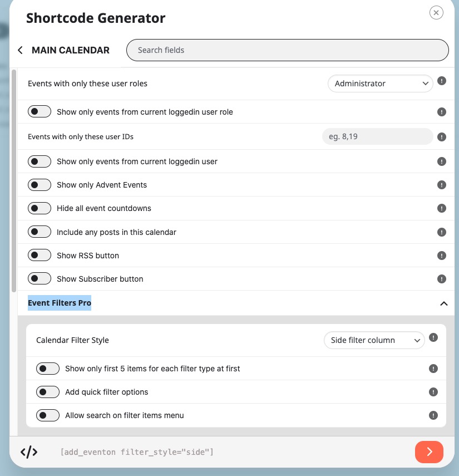459x476 pixels.
Task: Go back using arrow beside MAIN CALENDAR
Action: 21,50
